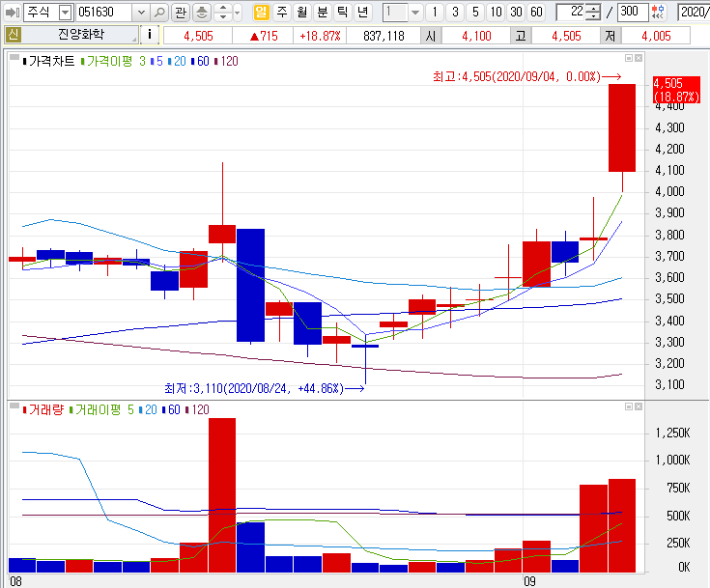710x588 pixels.
Task: Select the 60 interval button
Action: point(536,13)
